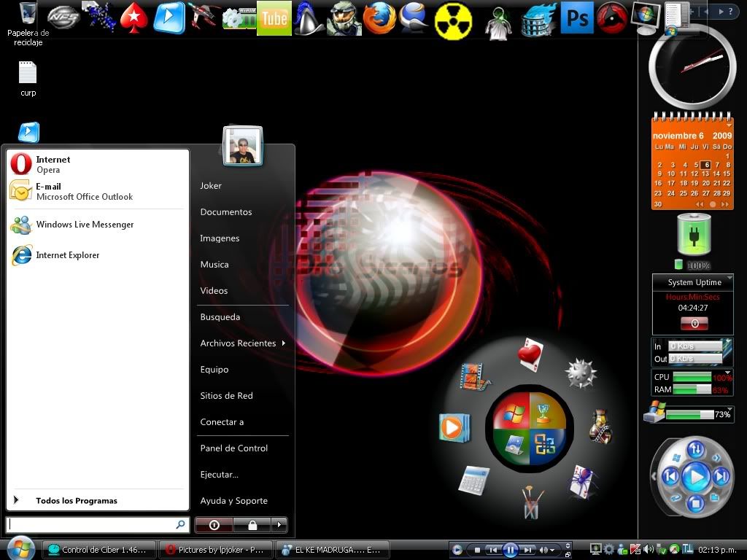Go to previous track in taskbar toolbar
This screenshot has height=560, width=747.
(493, 550)
